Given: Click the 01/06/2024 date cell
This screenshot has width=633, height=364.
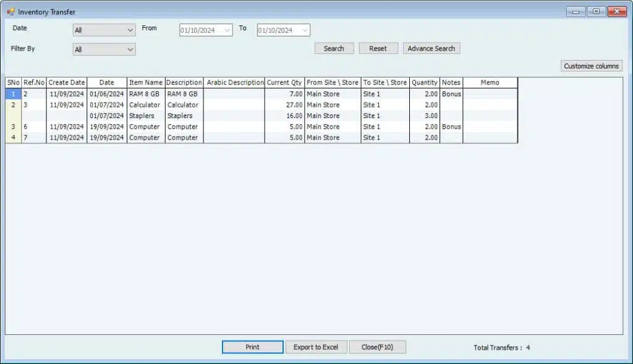Looking at the screenshot, I should (107, 94).
